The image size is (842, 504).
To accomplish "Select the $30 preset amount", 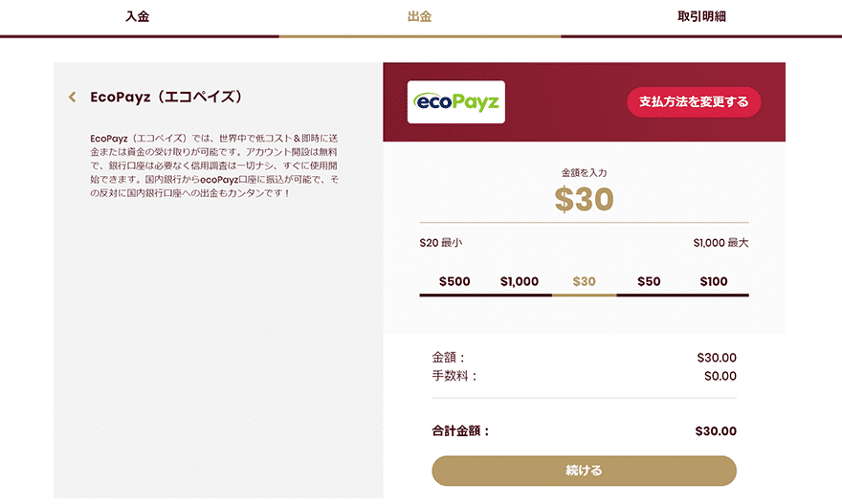I will point(585,282).
